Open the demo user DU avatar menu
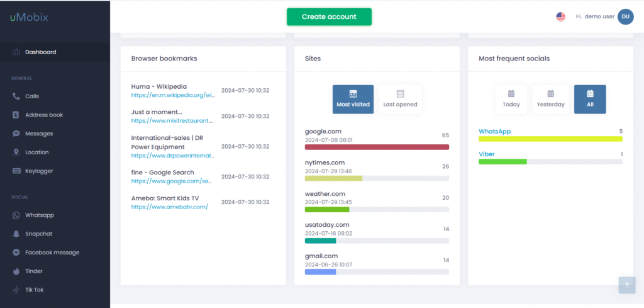644x308 pixels. click(x=625, y=17)
